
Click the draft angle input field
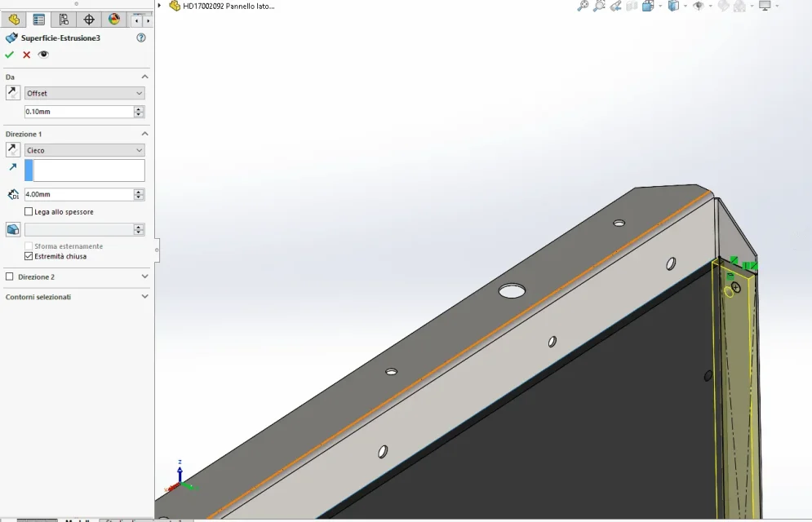(x=78, y=229)
